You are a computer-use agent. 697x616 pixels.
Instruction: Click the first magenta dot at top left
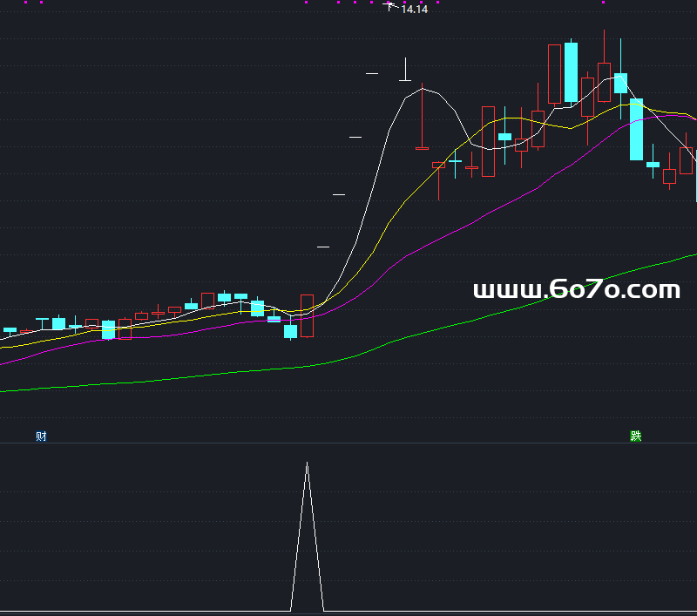25,3
